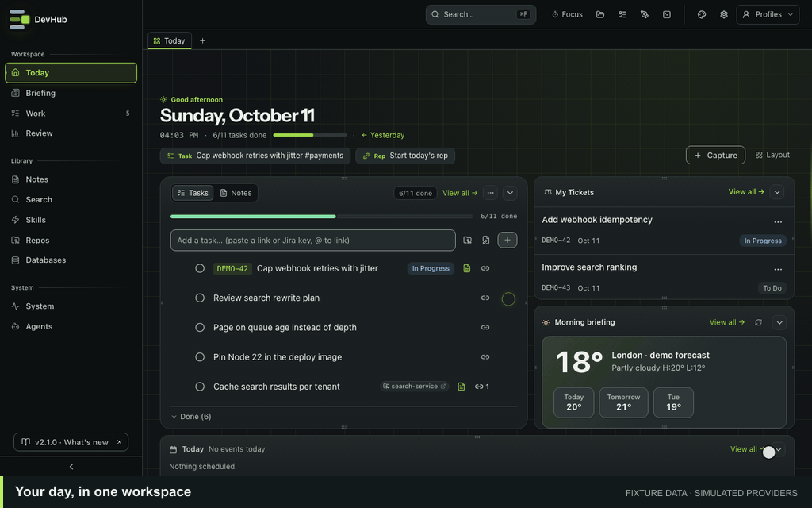The image size is (812, 508).
Task: Collapse the Morning briefing widget chevron
Action: tap(779, 322)
